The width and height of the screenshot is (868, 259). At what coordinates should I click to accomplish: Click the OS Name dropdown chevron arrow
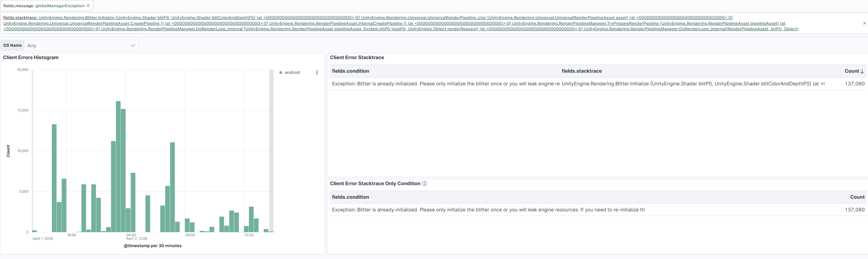[x=133, y=46]
